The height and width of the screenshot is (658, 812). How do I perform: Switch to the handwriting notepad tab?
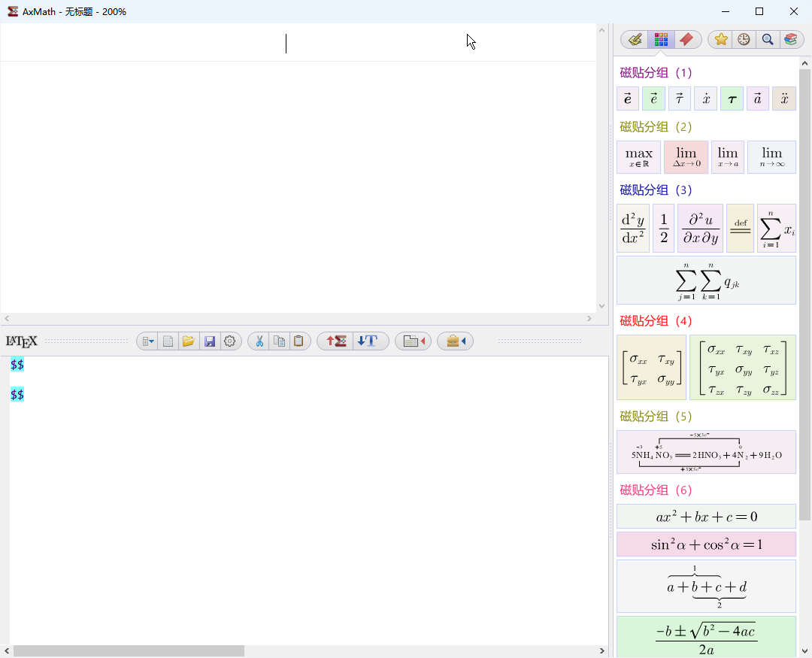[635, 40]
